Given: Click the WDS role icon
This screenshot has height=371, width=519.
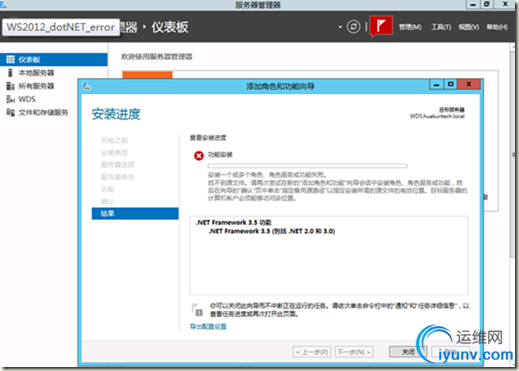Looking at the screenshot, I should (x=10, y=99).
